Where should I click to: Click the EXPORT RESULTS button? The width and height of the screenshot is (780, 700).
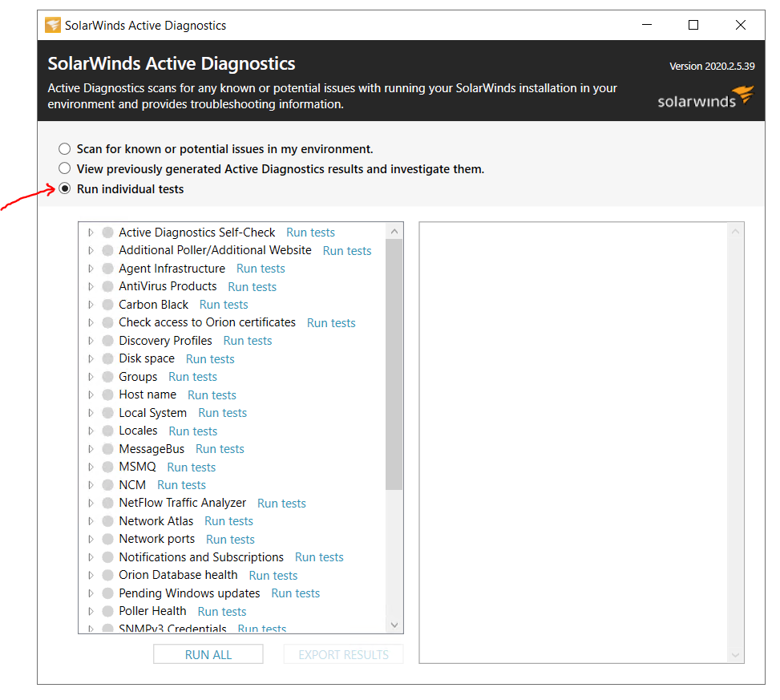[x=343, y=655]
